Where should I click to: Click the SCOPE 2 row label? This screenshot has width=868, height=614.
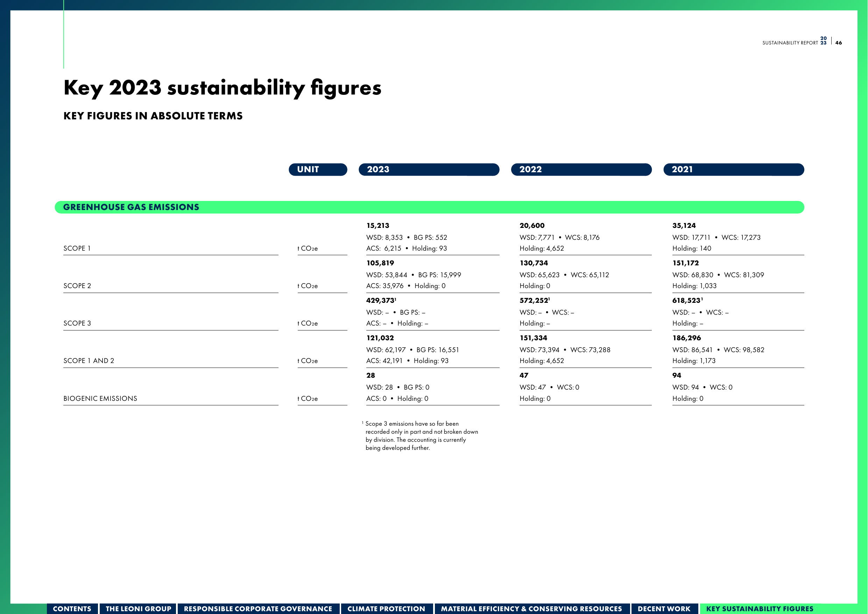[78, 286]
